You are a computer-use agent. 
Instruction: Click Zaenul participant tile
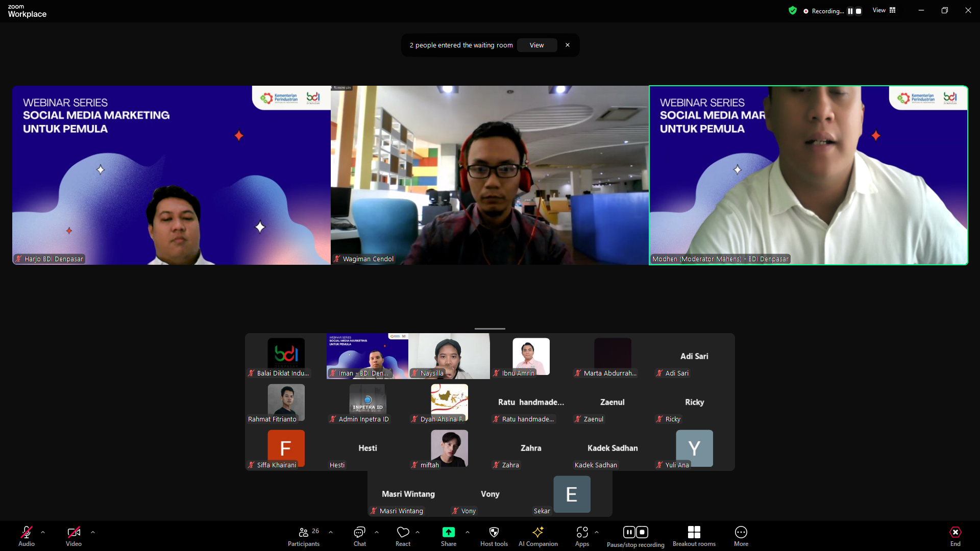coord(612,402)
